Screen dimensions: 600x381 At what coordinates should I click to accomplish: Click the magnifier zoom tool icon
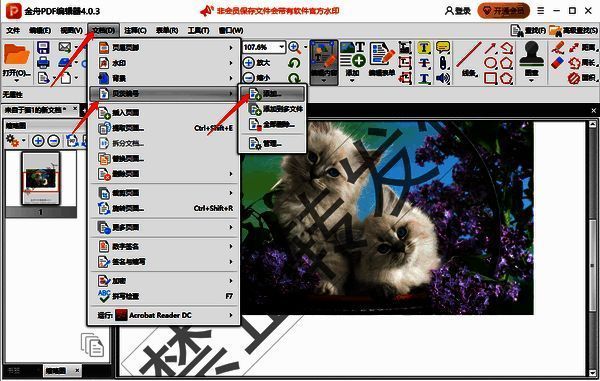coord(295,47)
